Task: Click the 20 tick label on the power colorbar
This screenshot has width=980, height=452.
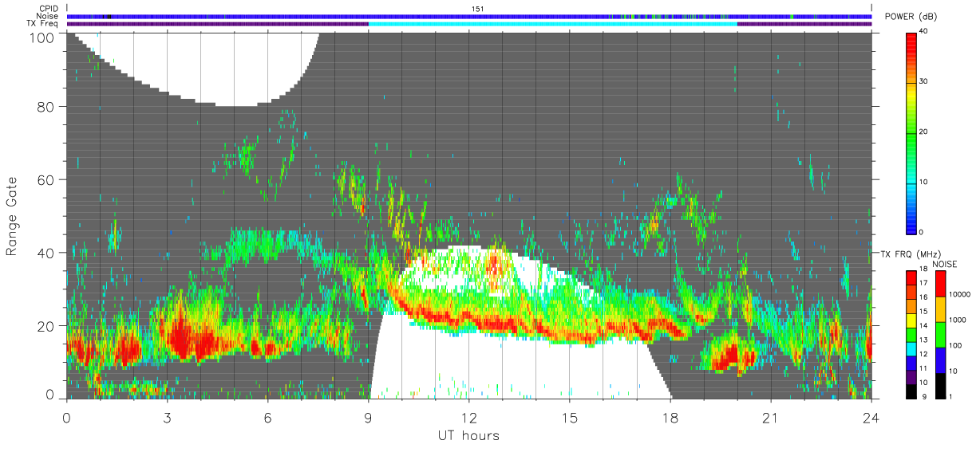Action: [x=924, y=132]
